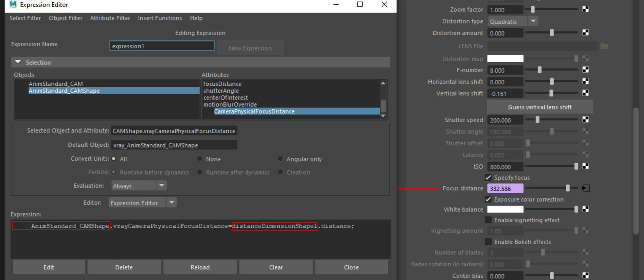Click the Focus distance slider
This screenshot has width=644, height=280.
point(551,188)
